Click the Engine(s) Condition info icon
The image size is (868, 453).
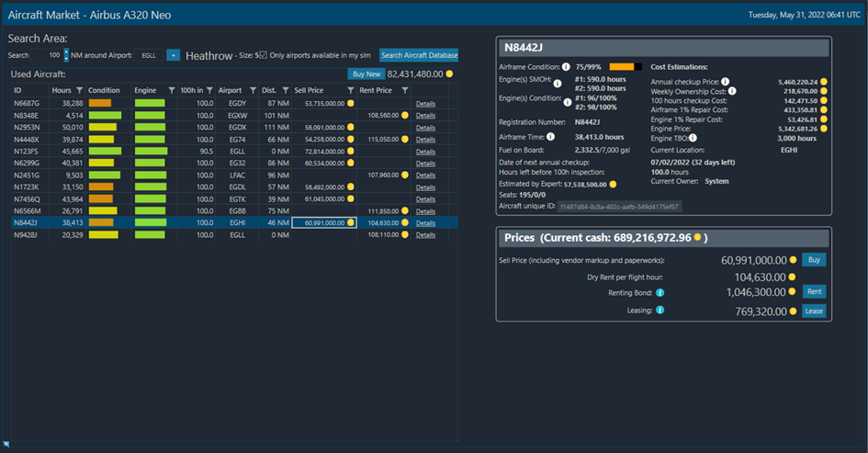point(568,102)
